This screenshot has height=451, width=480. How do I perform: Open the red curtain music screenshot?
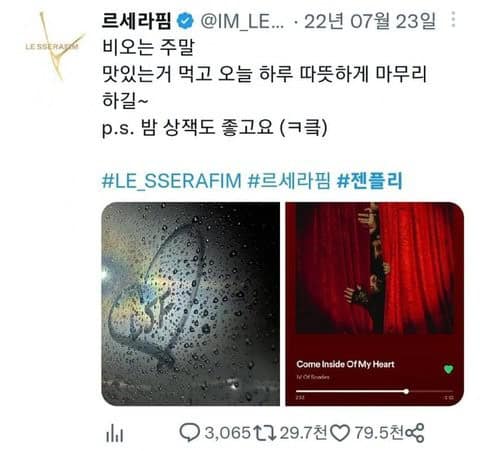(x=375, y=304)
